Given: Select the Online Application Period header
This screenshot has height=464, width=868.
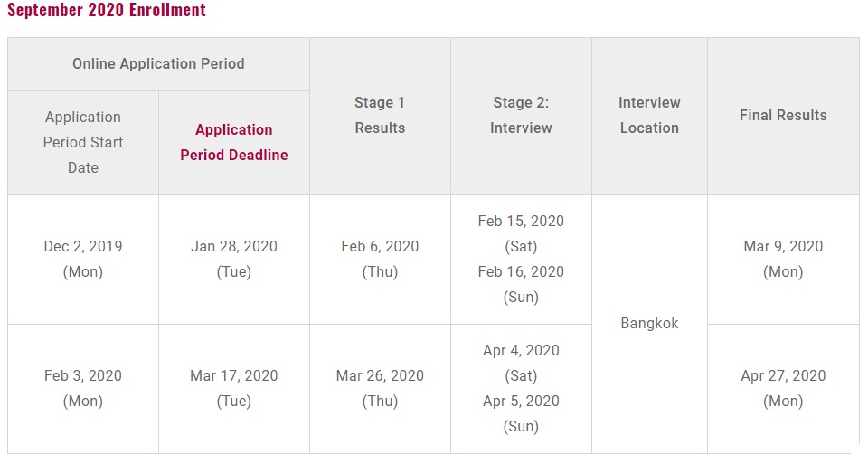Looking at the screenshot, I should coord(158,63).
